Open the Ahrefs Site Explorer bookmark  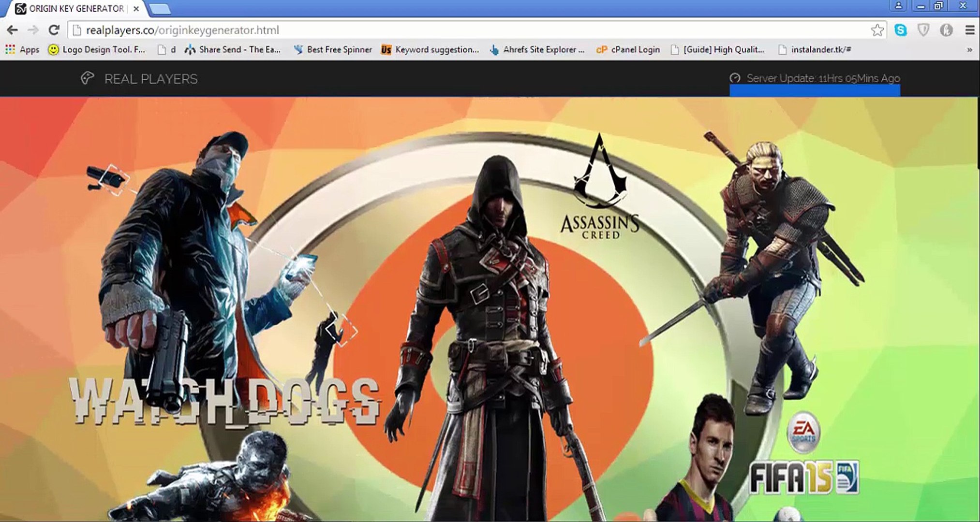click(x=537, y=49)
